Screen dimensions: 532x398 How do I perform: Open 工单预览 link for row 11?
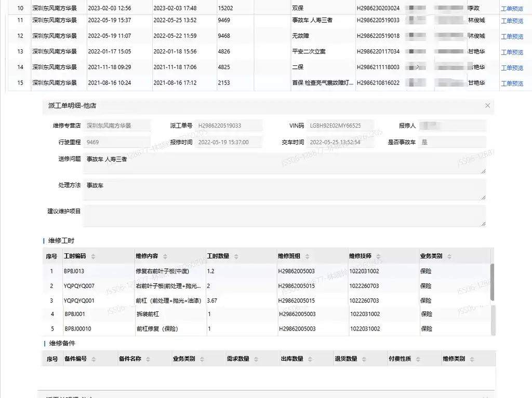512,21
